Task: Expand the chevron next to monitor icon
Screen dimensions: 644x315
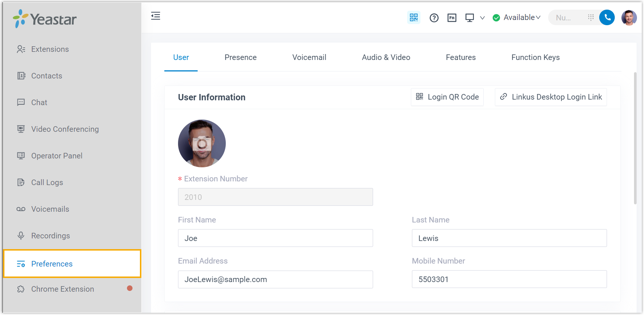Action: pyautogui.click(x=482, y=18)
